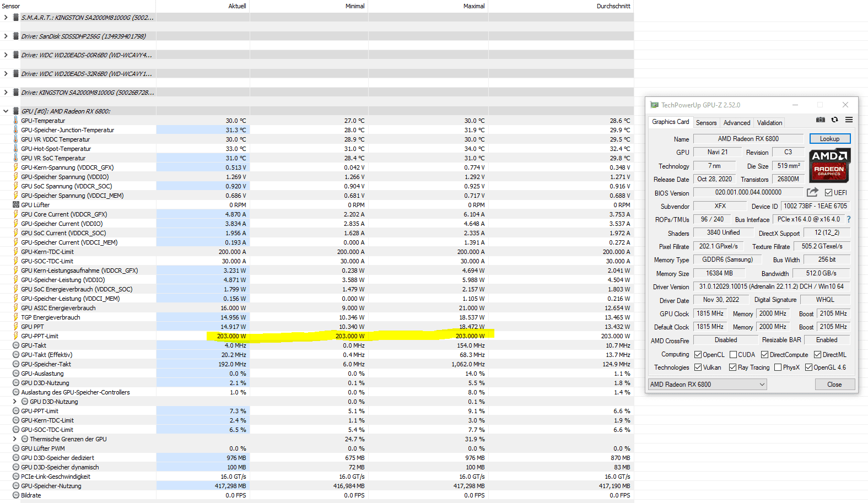Click the Memory Size 16384 MB field
868x503 pixels.
(720, 273)
